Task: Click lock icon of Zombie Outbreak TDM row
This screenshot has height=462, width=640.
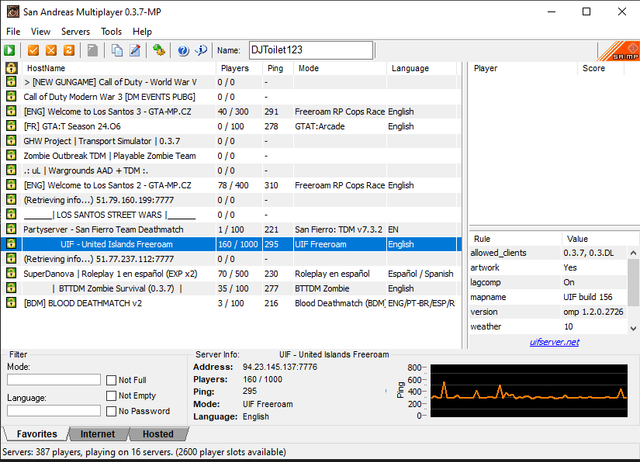Action: pos(11,155)
